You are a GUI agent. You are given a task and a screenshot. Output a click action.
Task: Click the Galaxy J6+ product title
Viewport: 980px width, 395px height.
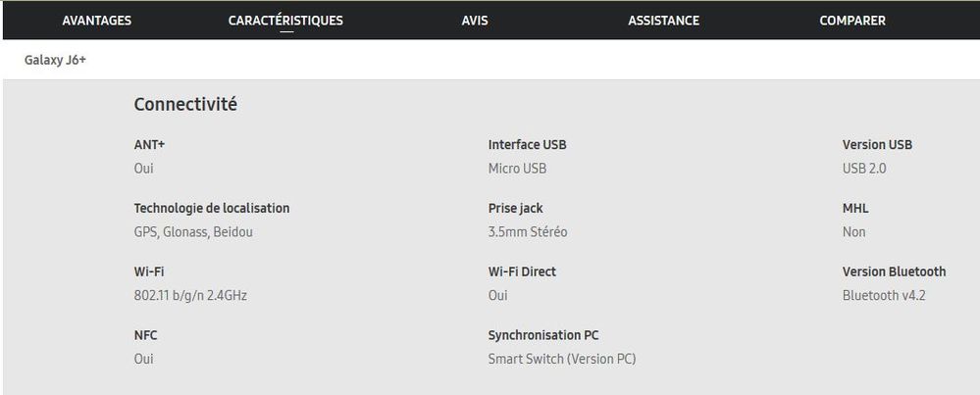point(56,60)
